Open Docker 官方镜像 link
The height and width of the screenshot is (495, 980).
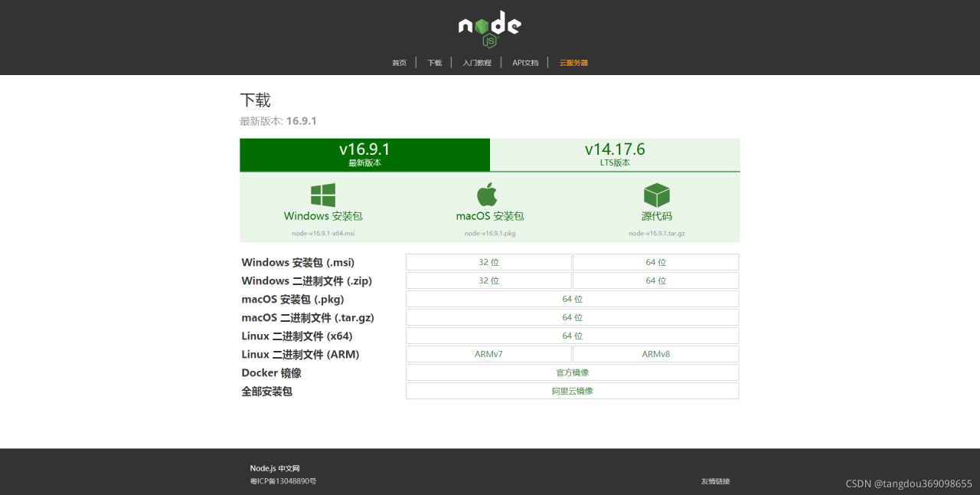click(x=573, y=372)
